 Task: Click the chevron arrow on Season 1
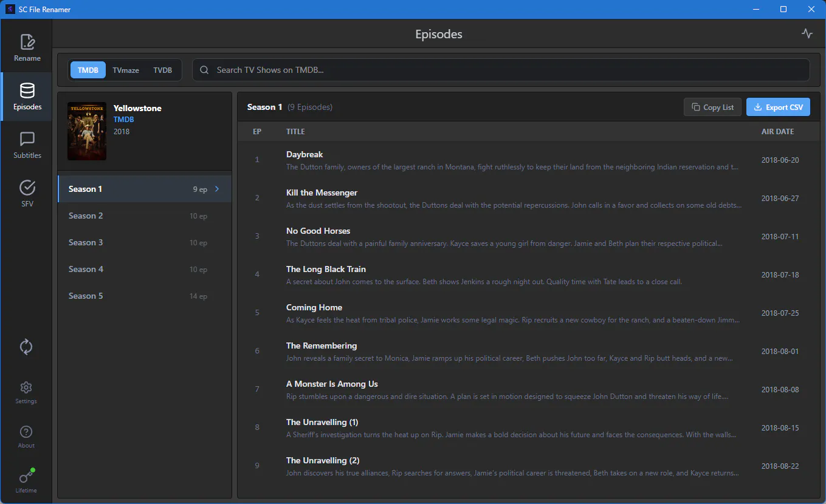point(217,189)
